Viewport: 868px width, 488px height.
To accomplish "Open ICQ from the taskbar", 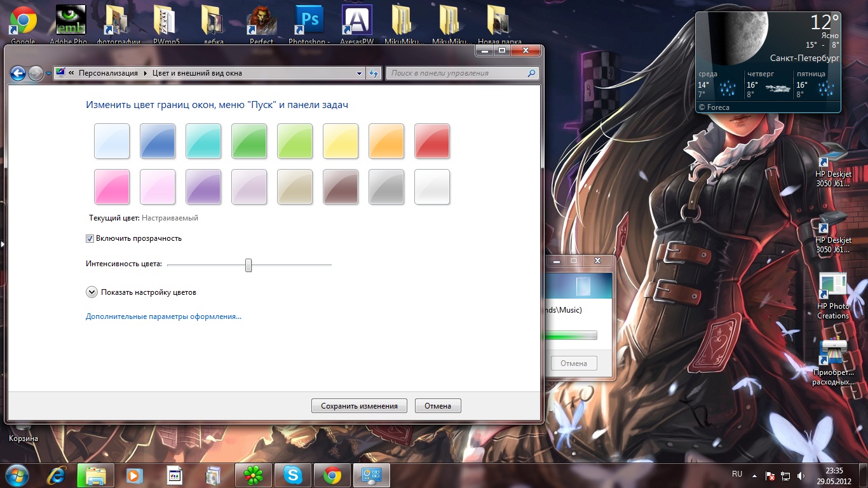I will 254,475.
